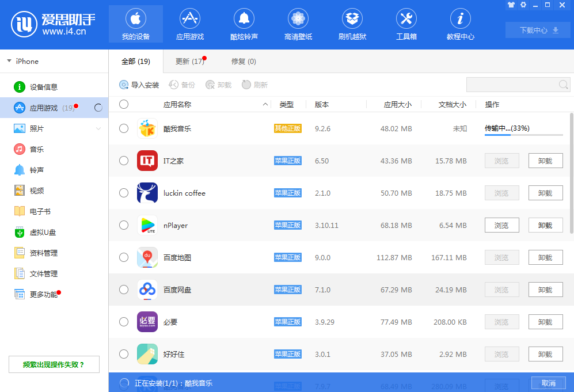Open 教程中心 info icon
The image size is (574, 392).
tap(461, 18)
